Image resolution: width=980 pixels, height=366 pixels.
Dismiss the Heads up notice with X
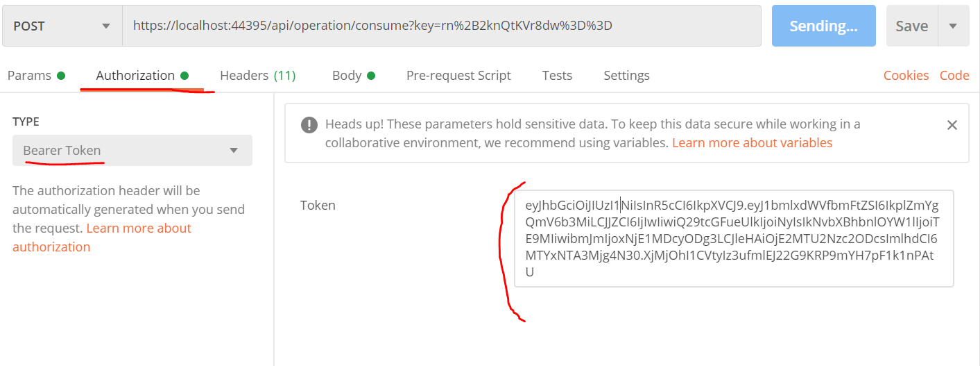(952, 125)
